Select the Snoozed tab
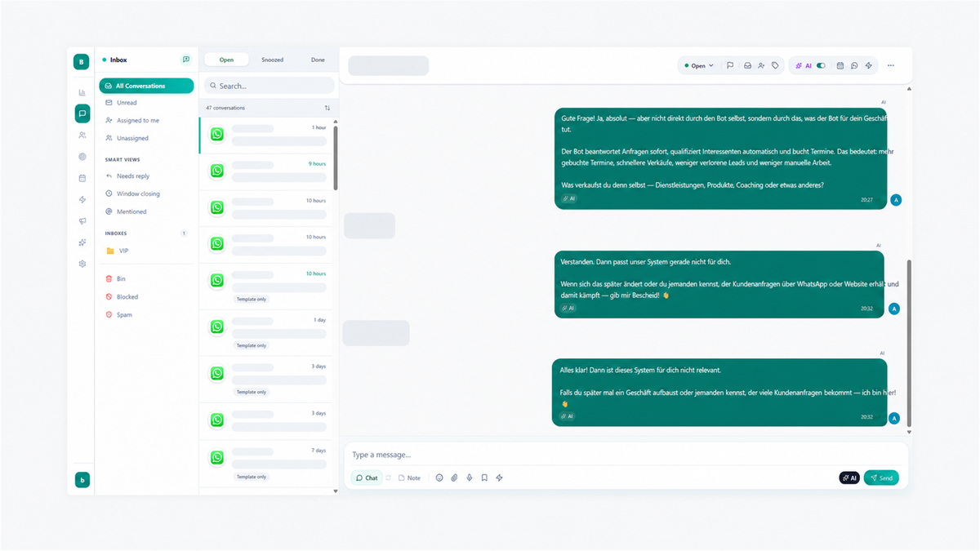Viewport: 980px width, 551px height. (x=272, y=60)
